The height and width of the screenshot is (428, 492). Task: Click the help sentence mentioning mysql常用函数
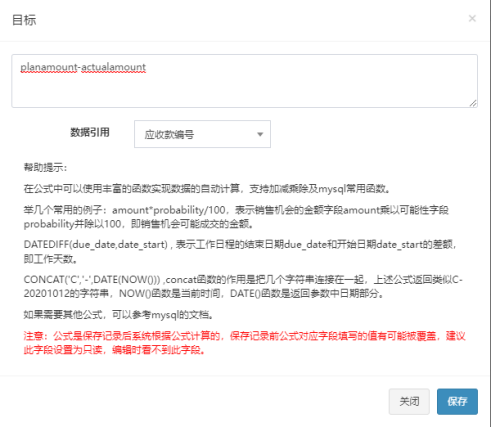click(x=207, y=189)
